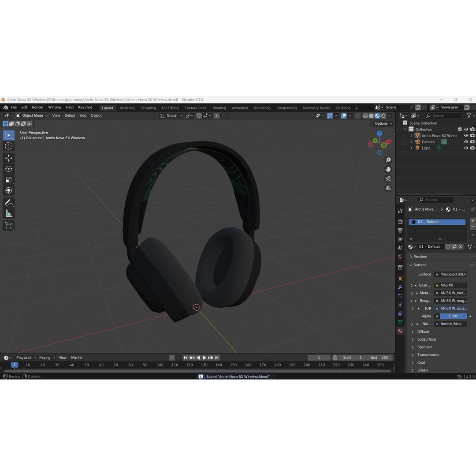Select the Cursor tool in the toolbar
This screenshot has width=476, height=476.
pyautogui.click(x=8, y=146)
